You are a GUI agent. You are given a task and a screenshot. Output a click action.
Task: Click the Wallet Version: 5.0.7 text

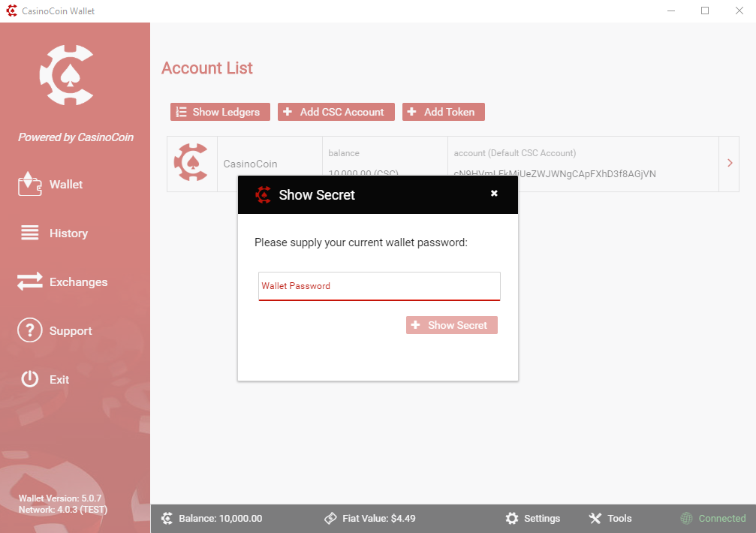[60, 498]
